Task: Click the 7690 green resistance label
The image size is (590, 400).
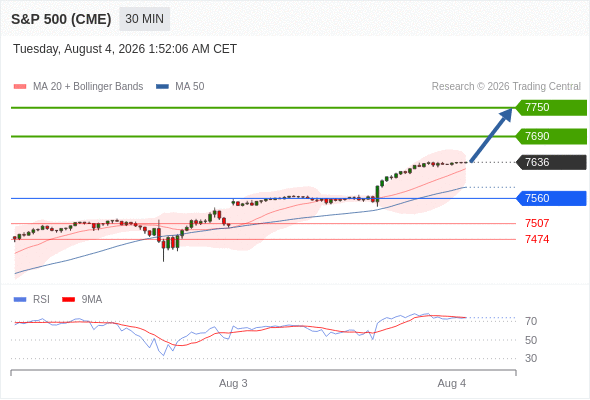Action: 551,136
